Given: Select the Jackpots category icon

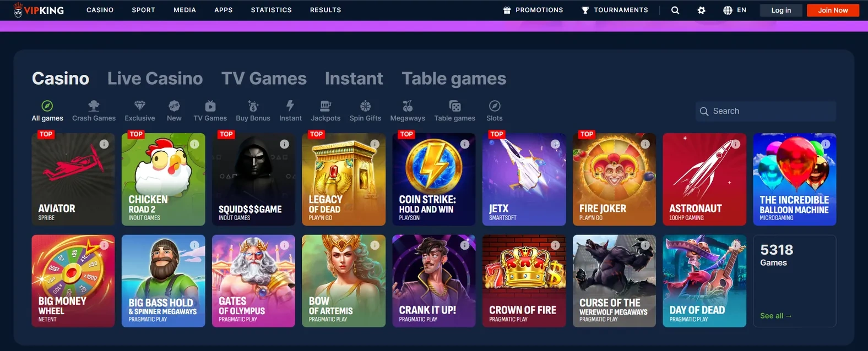Looking at the screenshot, I should (x=325, y=106).
